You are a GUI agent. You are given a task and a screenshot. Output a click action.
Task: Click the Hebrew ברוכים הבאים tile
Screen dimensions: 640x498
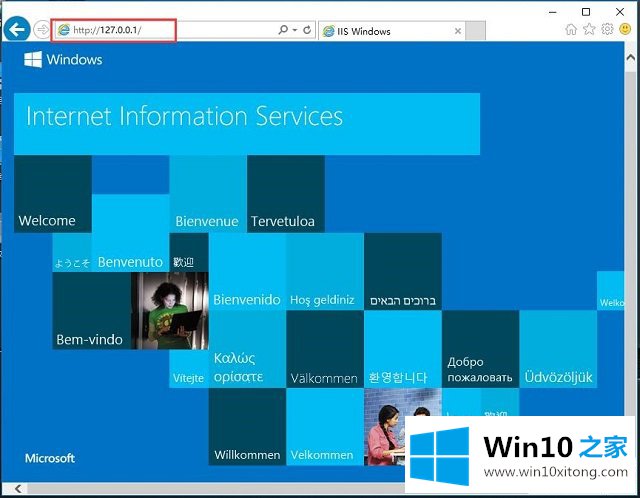click(x=403, y=271)
